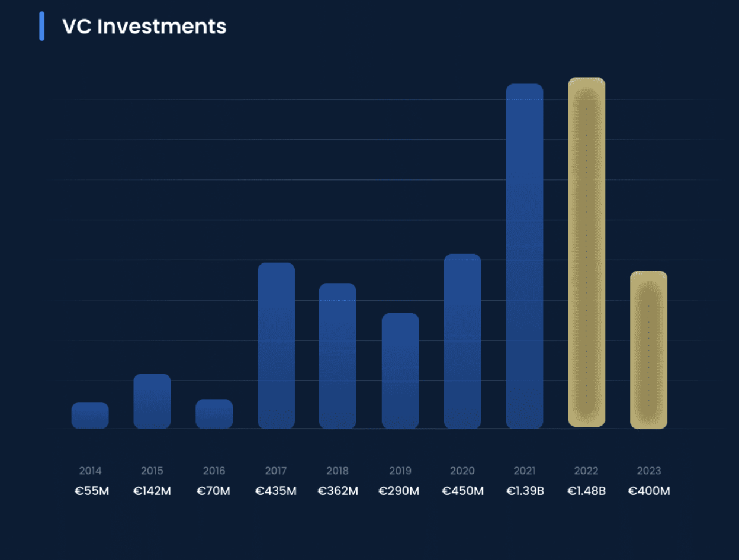This screenshot has width=739, height=560.
Task: Click the 2014 bar in the chart
Action: [x=90, y=415]
